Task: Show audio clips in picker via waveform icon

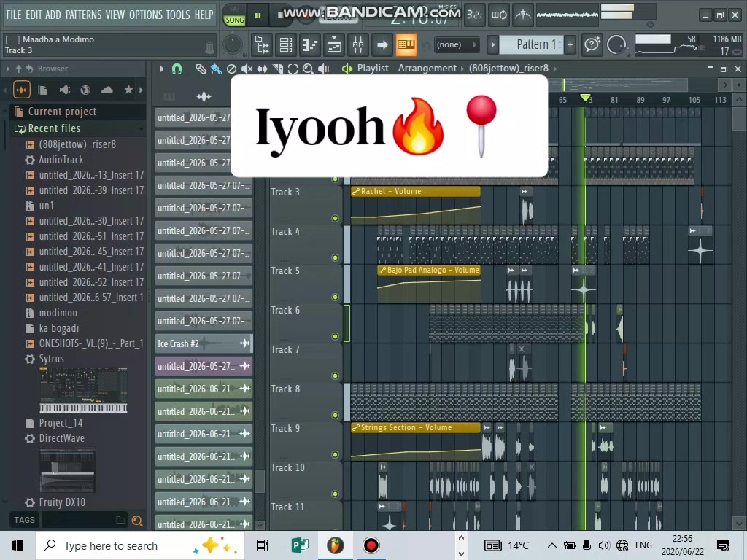Action: click(204, 97)
